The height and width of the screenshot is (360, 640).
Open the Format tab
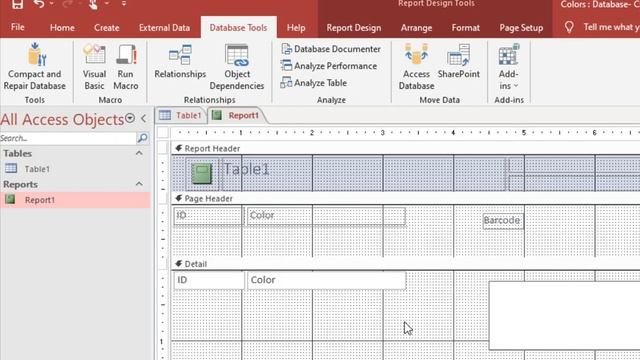click(466, 28)
